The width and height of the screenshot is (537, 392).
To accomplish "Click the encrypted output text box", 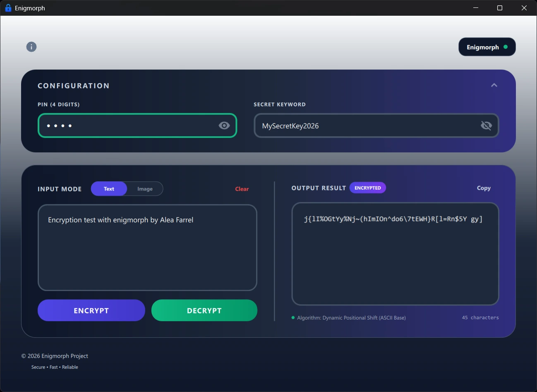I will point(395,254).
